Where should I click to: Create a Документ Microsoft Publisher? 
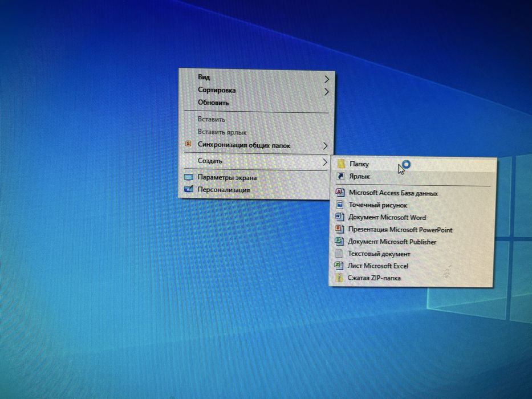tap(411, 242)
